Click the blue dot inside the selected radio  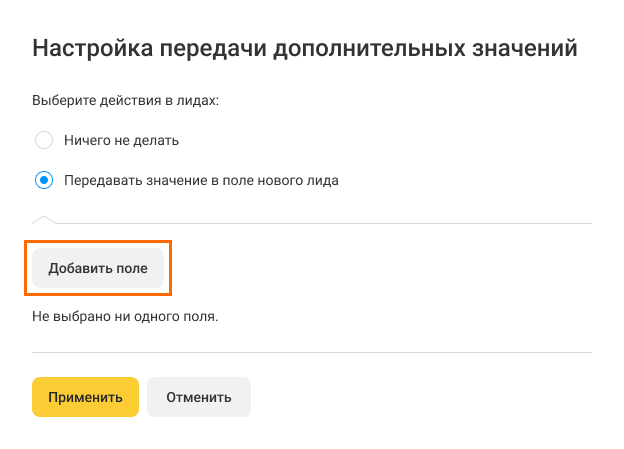click(x=44, y=180)
